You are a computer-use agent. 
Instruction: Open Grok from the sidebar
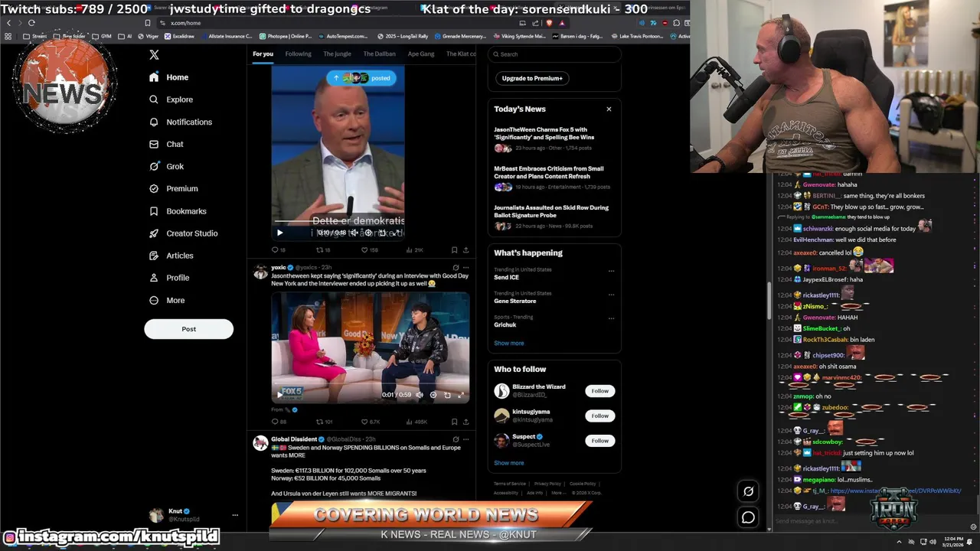166,166
